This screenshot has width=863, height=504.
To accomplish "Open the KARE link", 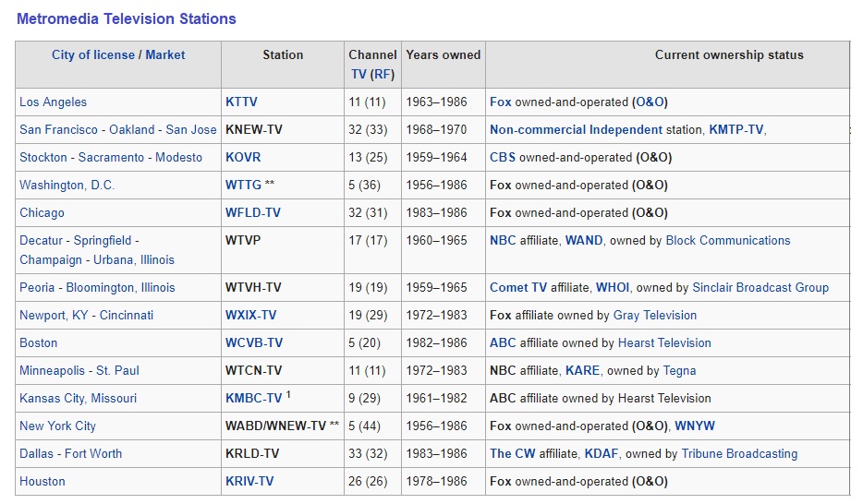I will (x=582, y=370).
